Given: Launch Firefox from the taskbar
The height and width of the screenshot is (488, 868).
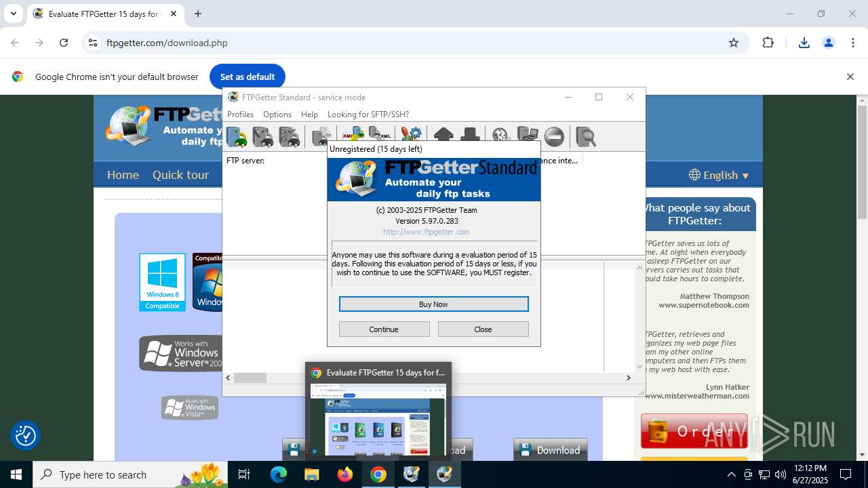Looking at the screenshot, I should point(345,474).
